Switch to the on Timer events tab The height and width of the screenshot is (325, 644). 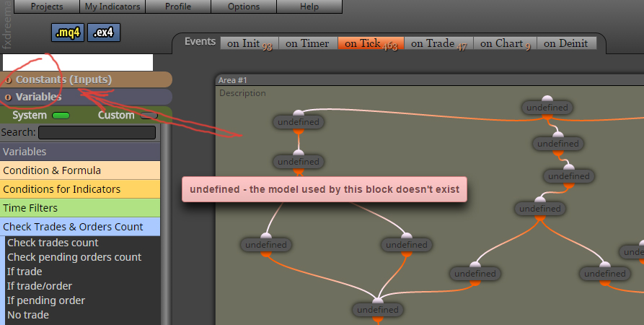308,43
